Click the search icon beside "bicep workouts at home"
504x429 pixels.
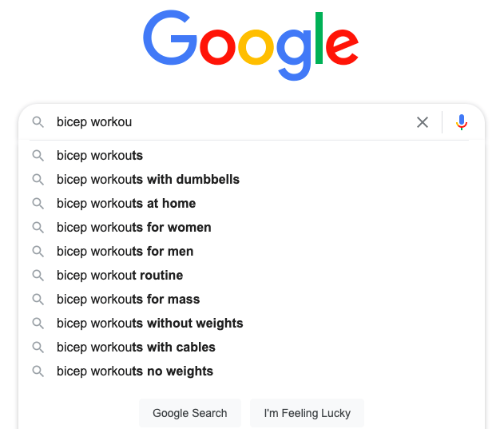[38, 203]
